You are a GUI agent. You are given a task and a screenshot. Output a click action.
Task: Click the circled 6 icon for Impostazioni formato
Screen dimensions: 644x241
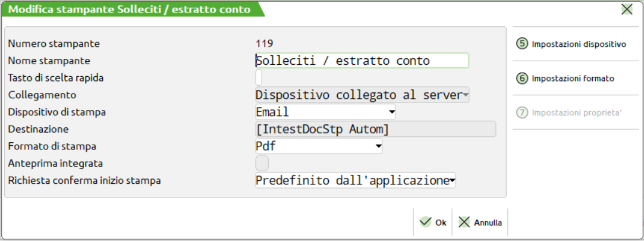click(523, 78)
